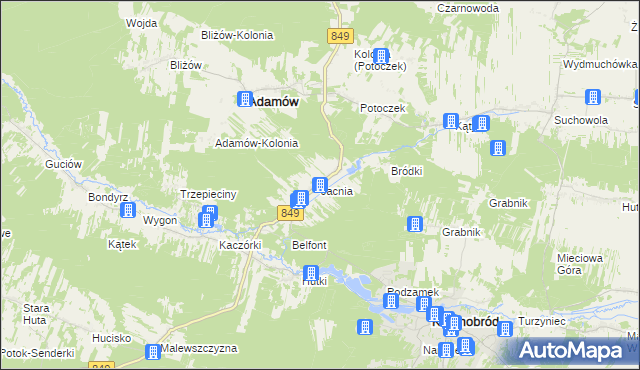
Task: Click the Mieciowa Góra label
Action: click(580, 264)
